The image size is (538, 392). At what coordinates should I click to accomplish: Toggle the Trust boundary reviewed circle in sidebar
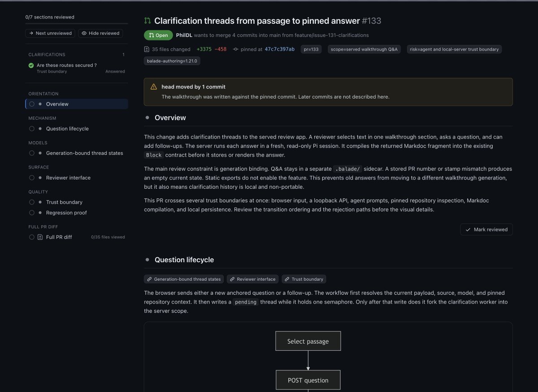point(32,202)
